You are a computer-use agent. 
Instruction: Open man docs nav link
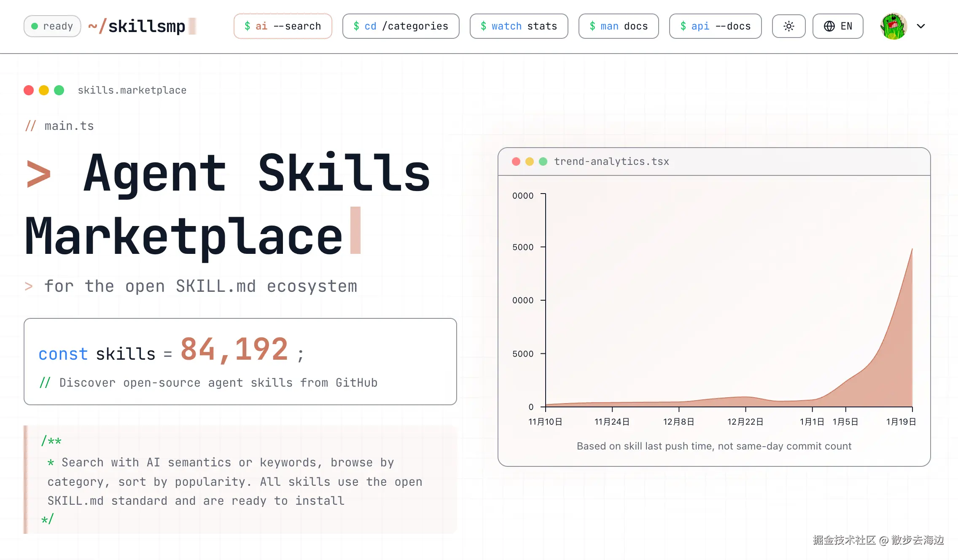(x=618, y=26)
